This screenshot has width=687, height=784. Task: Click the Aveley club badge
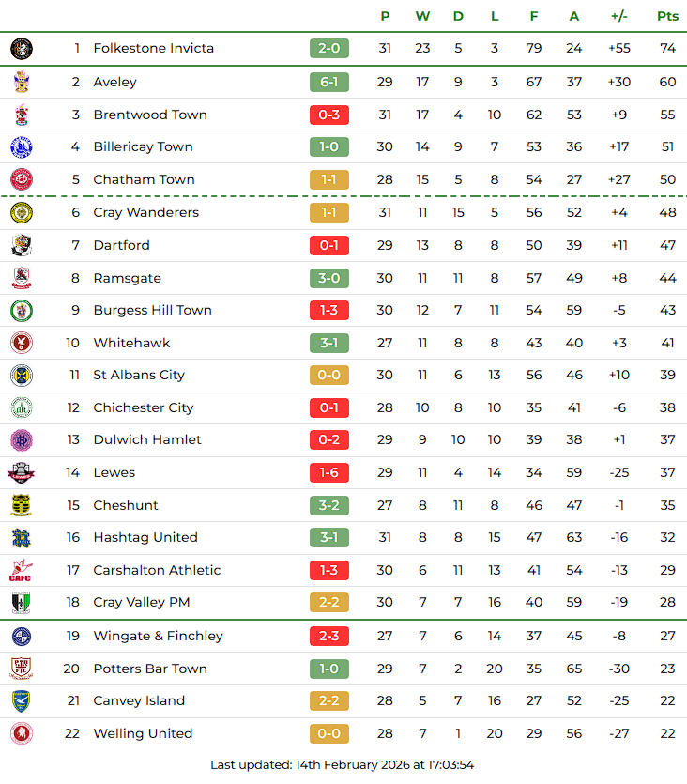coord(21,83)
